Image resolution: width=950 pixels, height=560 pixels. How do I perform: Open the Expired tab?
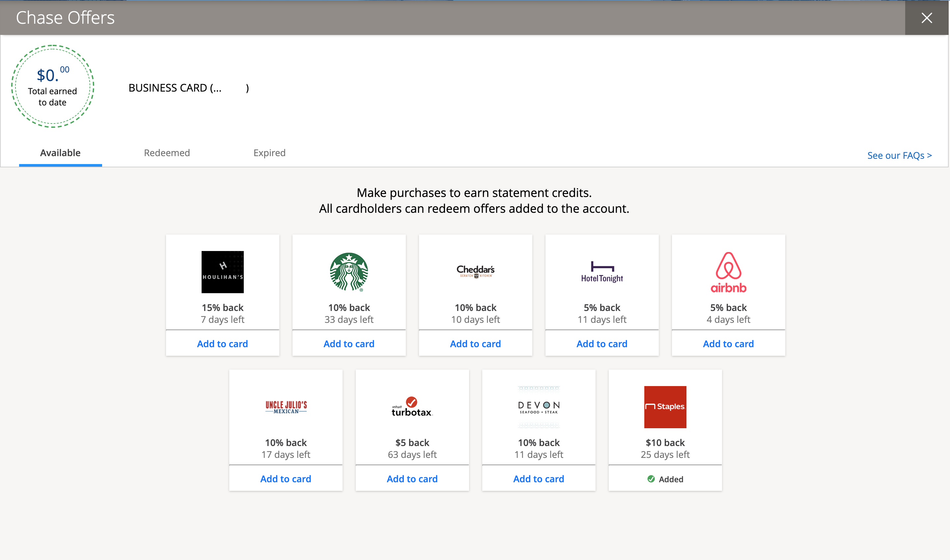click(x=269, y=153)
